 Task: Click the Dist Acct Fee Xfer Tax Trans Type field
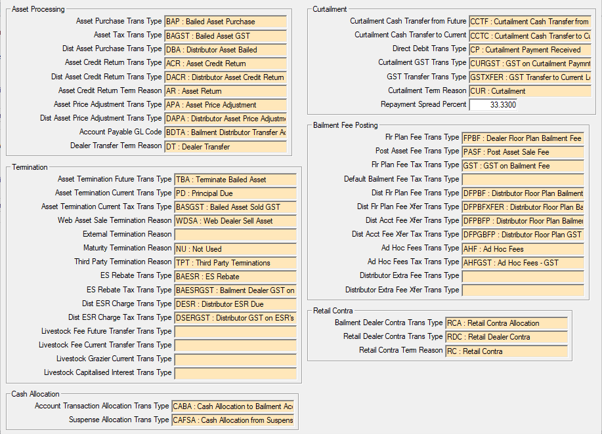point(523,235)
